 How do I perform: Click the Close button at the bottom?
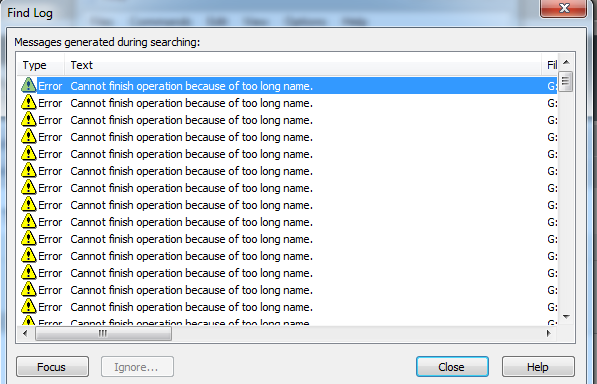452,367
